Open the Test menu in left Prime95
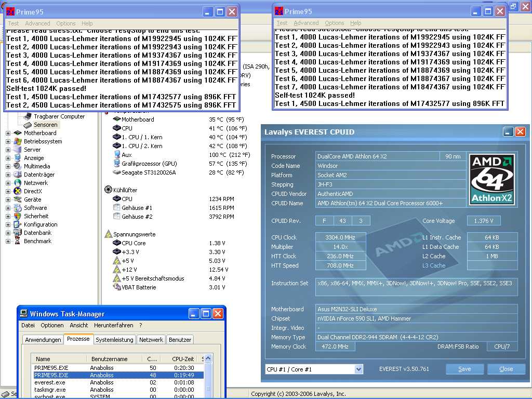 (x=13, y=23)
